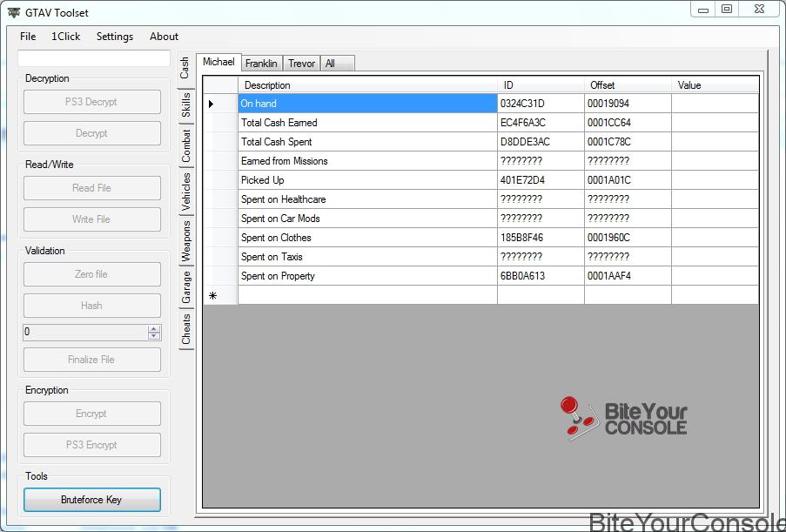Select the Garage vertical tab
The image size is (786, 532).
[x=185, y=286]
